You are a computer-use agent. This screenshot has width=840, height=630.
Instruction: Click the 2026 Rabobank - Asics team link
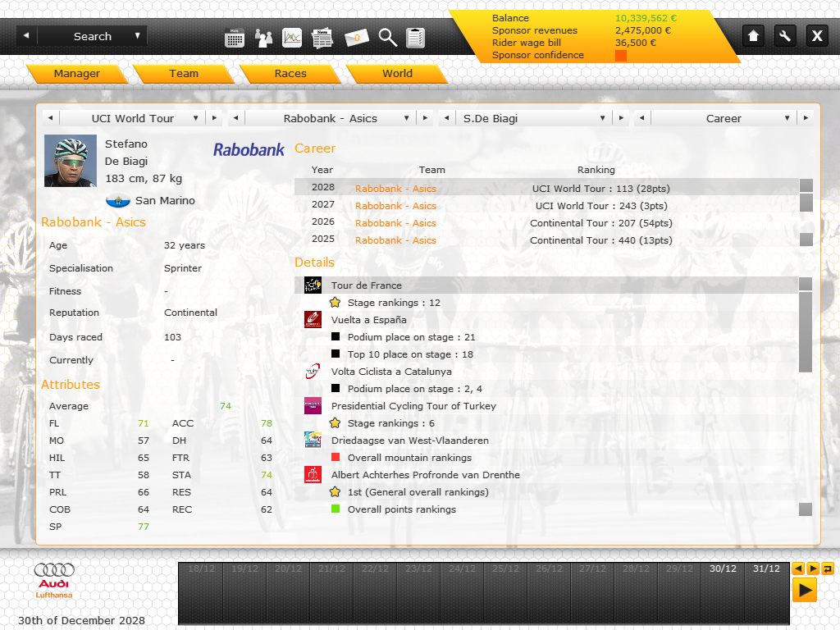pyautogui.click(x=395, y=223)
